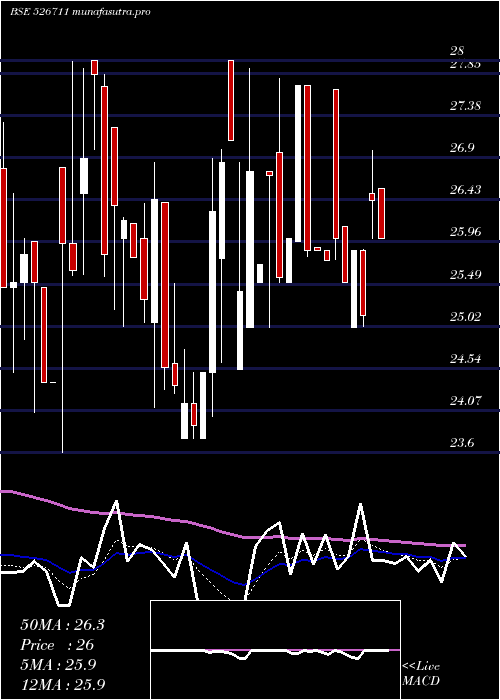Image resolution: width=500 pixels, height=700 pixels.
Task: Click inside the MACD inset chart panel
Action: click(x=275, y=650)
